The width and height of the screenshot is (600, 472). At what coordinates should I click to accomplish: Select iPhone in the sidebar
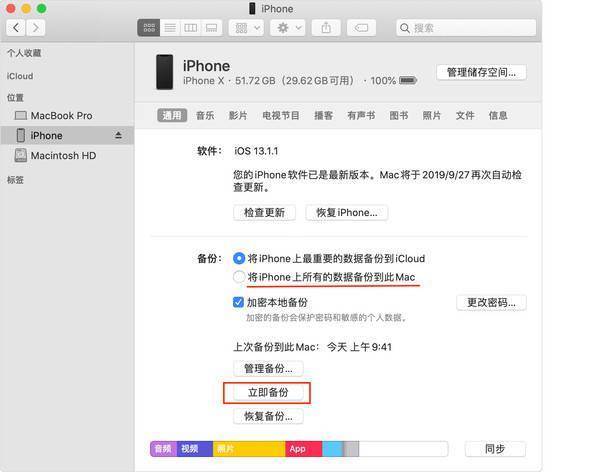point(67,136)
